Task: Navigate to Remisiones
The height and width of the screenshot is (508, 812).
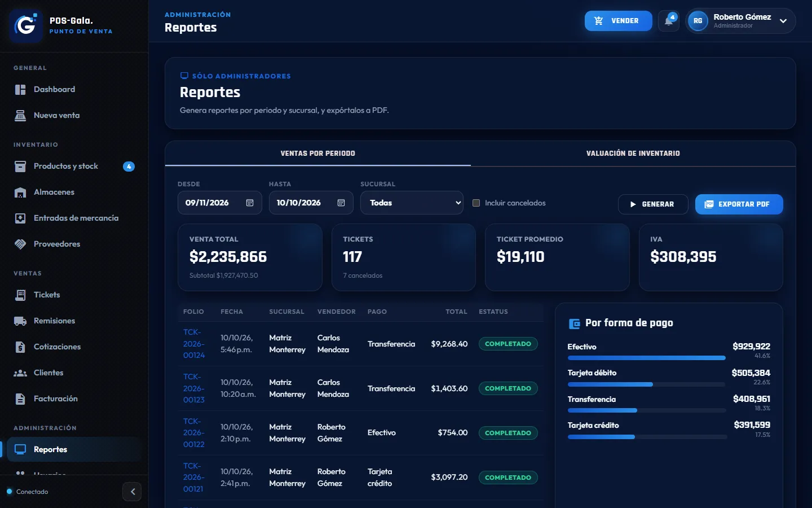Action: (74, 321)
